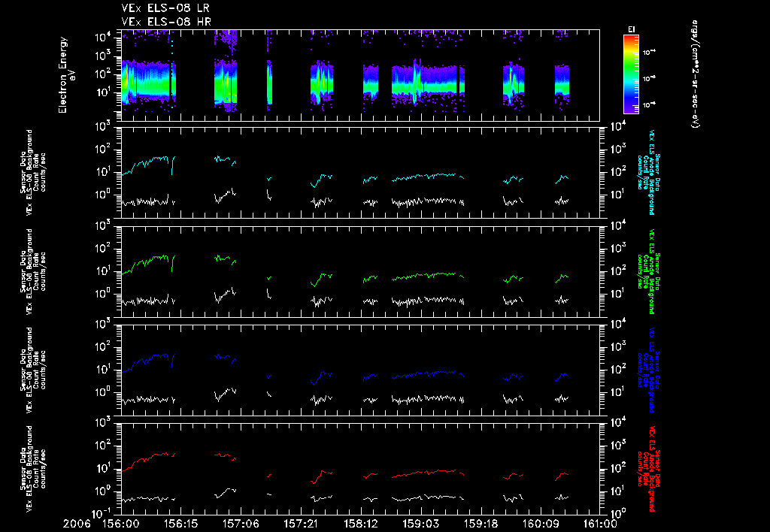Click the 10^1 tick on Electron Energy axis
This screenshot has height=532, width=770.
104,92
